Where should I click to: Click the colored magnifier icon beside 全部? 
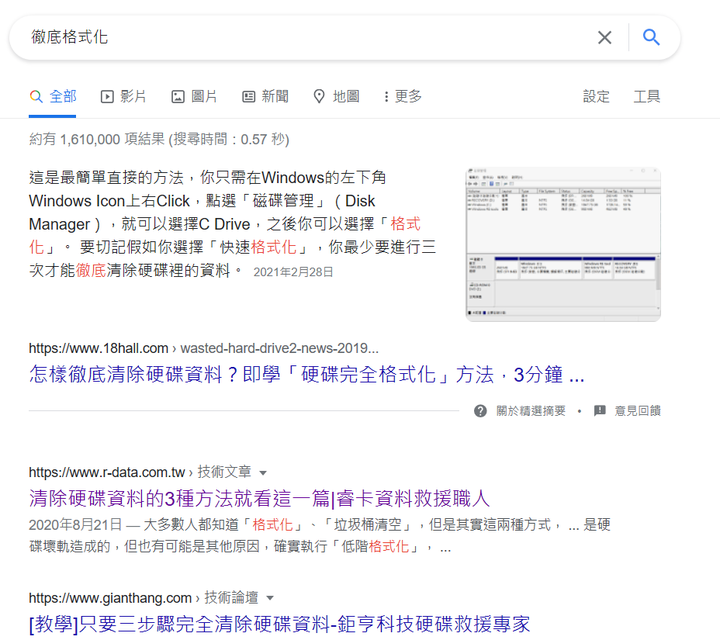coord(36,96)
